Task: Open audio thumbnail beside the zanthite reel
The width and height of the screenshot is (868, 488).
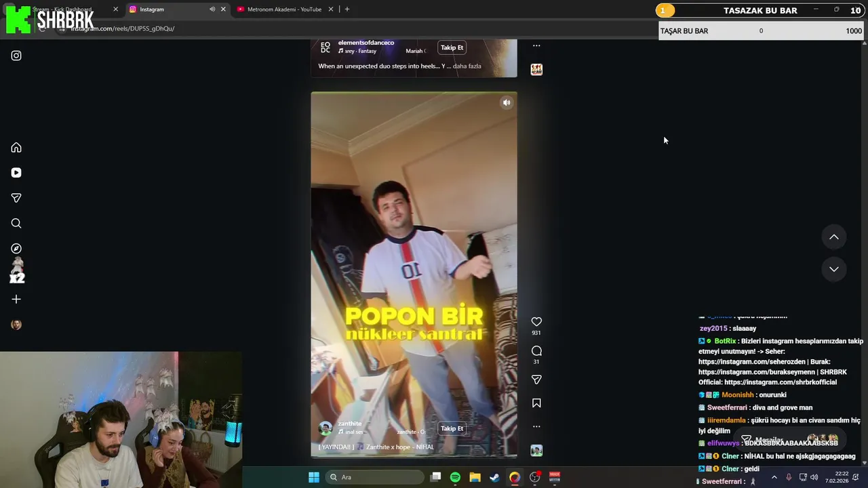Action: pyautogui.click(x=536, y=451)
